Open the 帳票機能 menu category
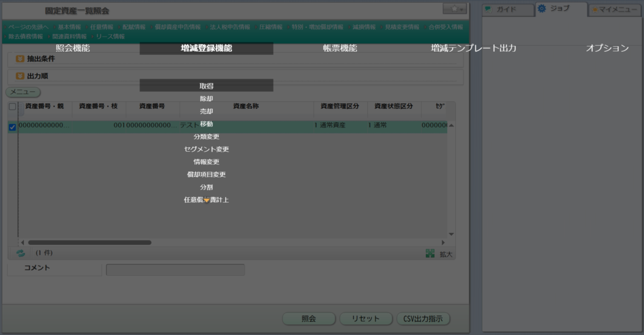 tap(340, 48)
